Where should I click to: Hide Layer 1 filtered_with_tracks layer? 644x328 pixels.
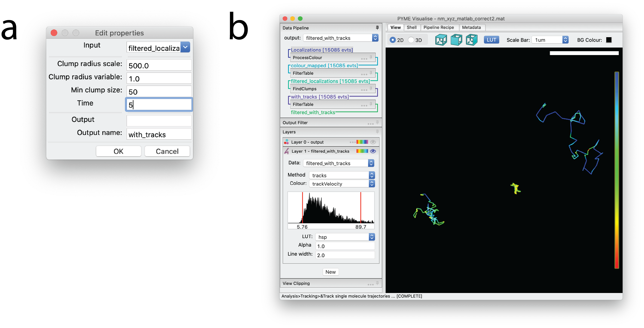(373, 151)
